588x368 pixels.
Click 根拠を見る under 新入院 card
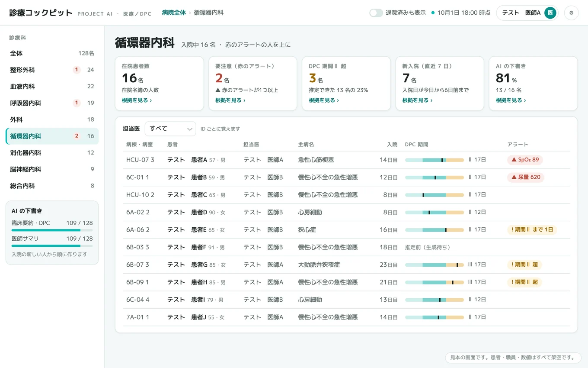[417, 100]
